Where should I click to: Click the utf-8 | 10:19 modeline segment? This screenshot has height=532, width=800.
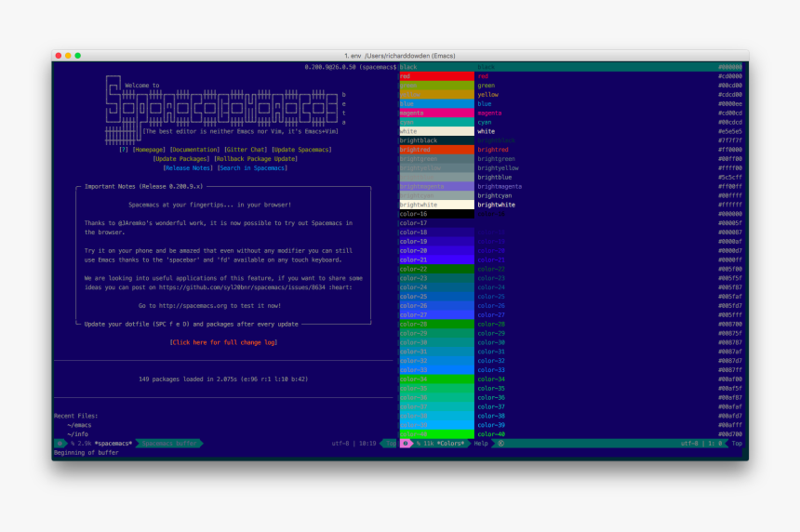(353, 444)
